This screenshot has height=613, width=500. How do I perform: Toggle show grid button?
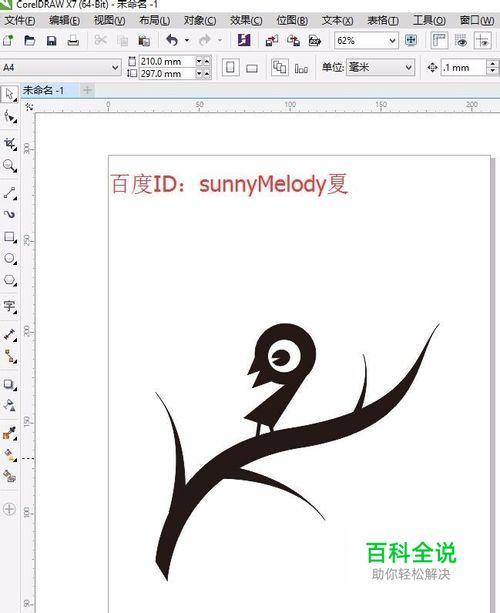coord(461,40)
